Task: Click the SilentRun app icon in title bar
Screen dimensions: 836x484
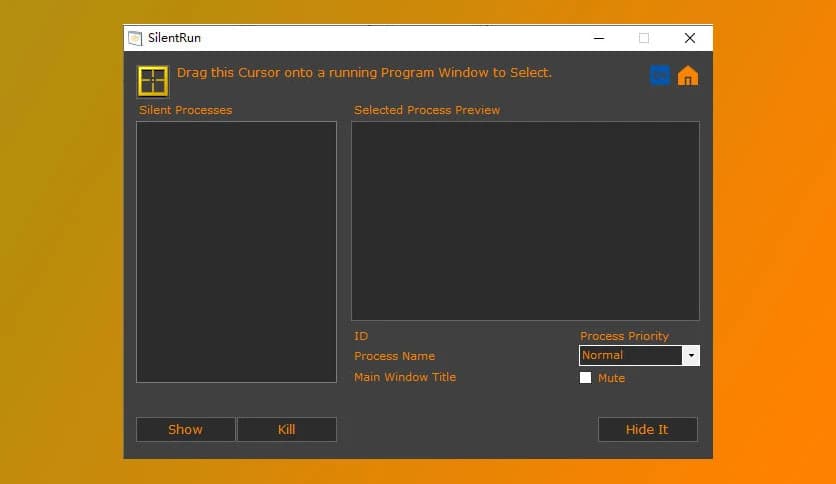Action: pos(135,38)
